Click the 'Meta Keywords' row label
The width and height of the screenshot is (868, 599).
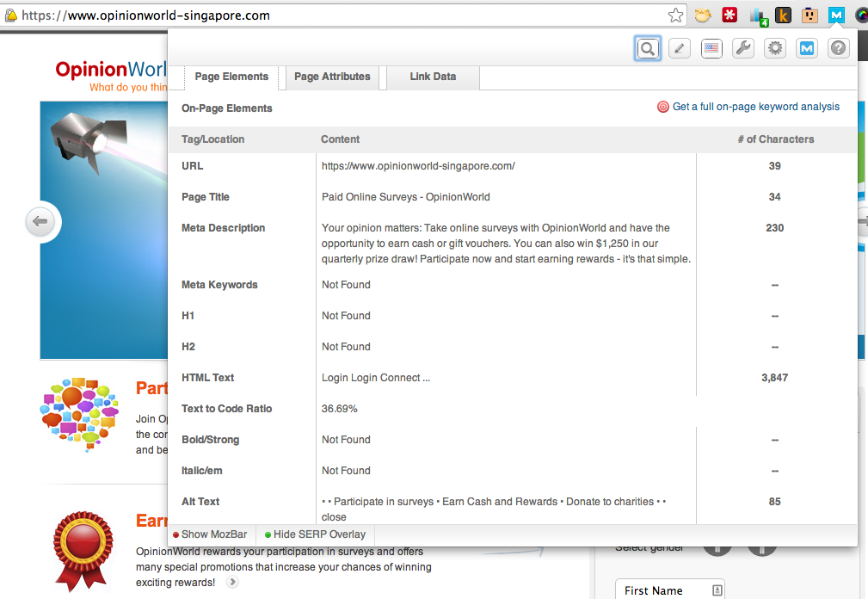point(219,285)
